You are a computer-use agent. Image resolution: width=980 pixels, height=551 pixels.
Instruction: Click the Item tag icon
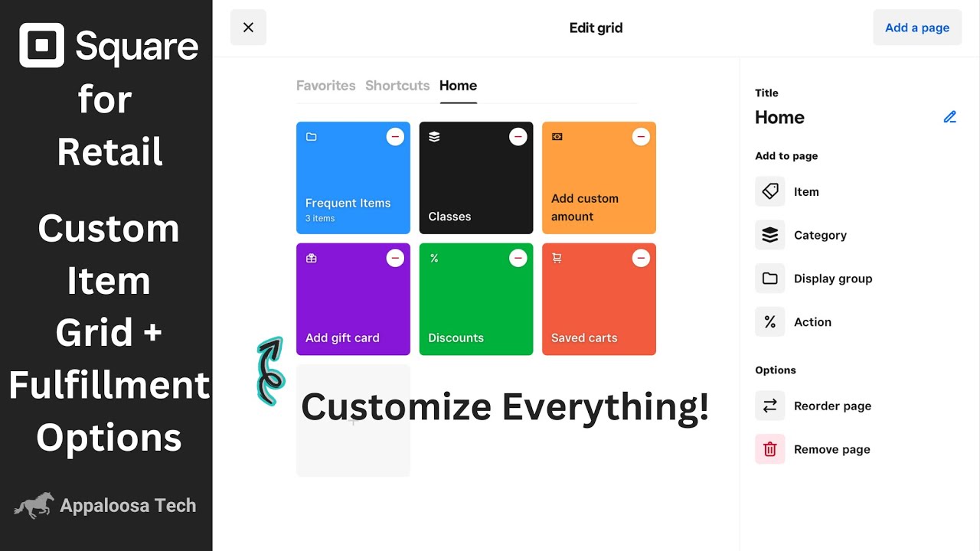pyautogui.click(x=770, y=191)
